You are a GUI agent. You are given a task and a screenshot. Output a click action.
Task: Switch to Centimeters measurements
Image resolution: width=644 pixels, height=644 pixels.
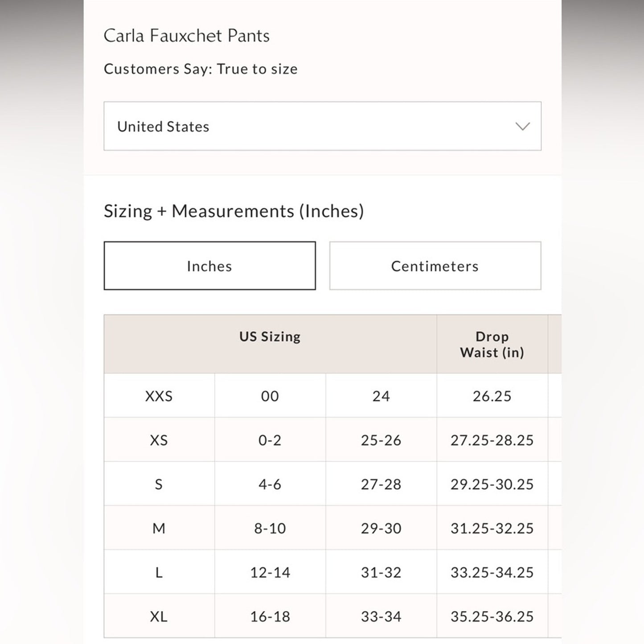435,266
